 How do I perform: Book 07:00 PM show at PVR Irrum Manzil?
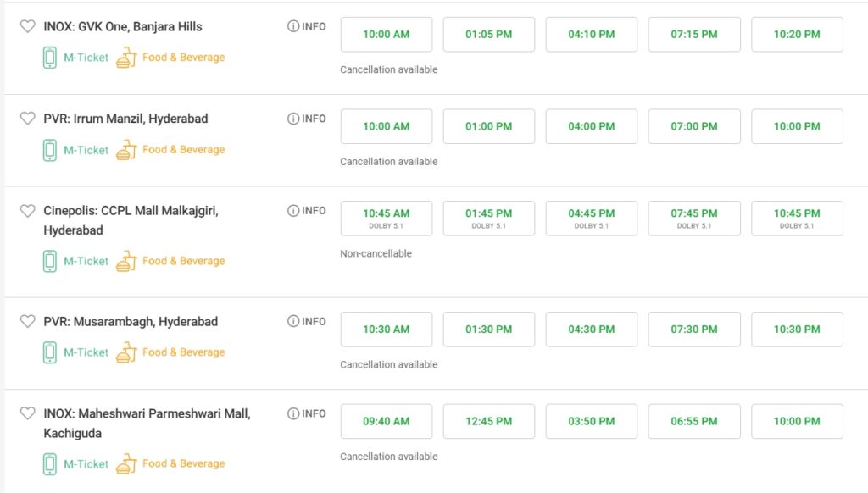pyautogui.click(x=694, y=126)
